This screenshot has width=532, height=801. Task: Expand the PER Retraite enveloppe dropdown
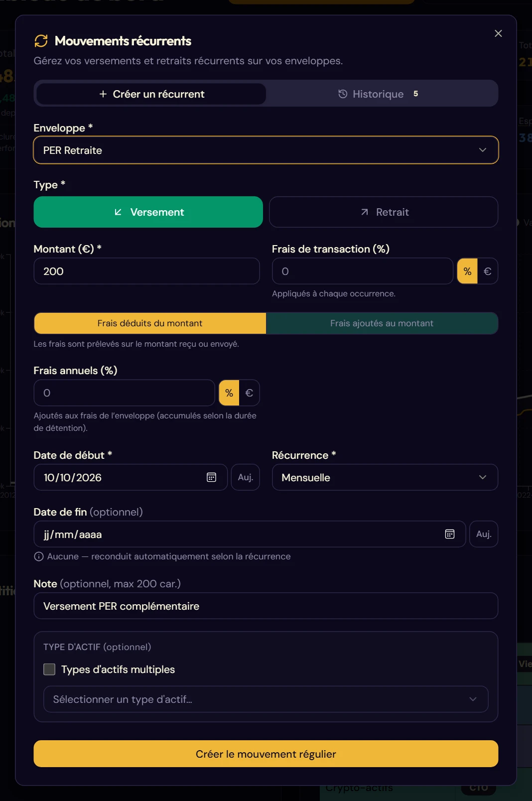[x=266, y=150]
